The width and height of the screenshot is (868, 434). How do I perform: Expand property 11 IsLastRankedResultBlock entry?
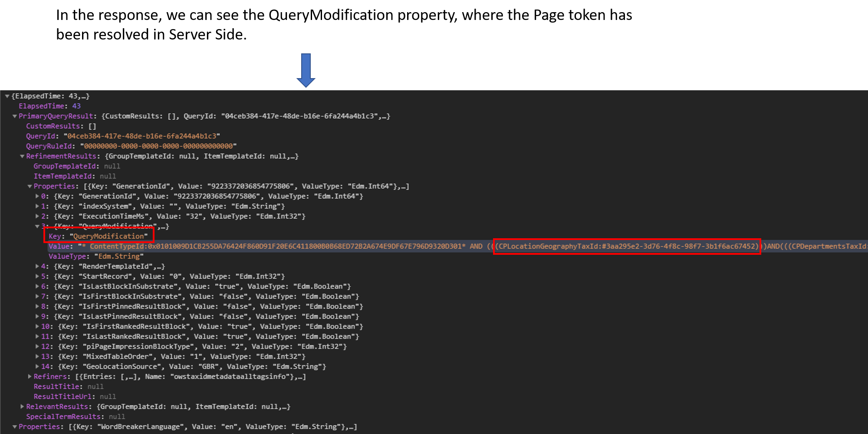(x=37, y=336)
